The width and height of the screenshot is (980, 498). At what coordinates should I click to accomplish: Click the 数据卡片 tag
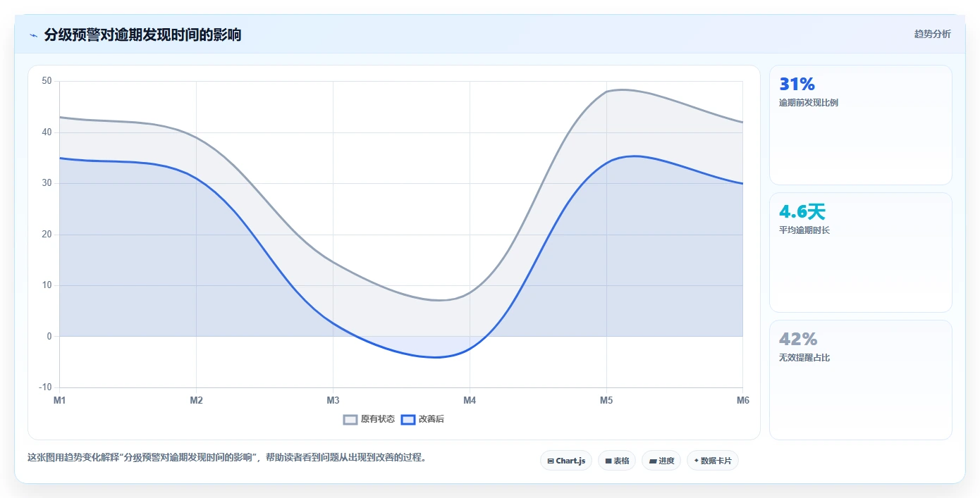(713, 461)
